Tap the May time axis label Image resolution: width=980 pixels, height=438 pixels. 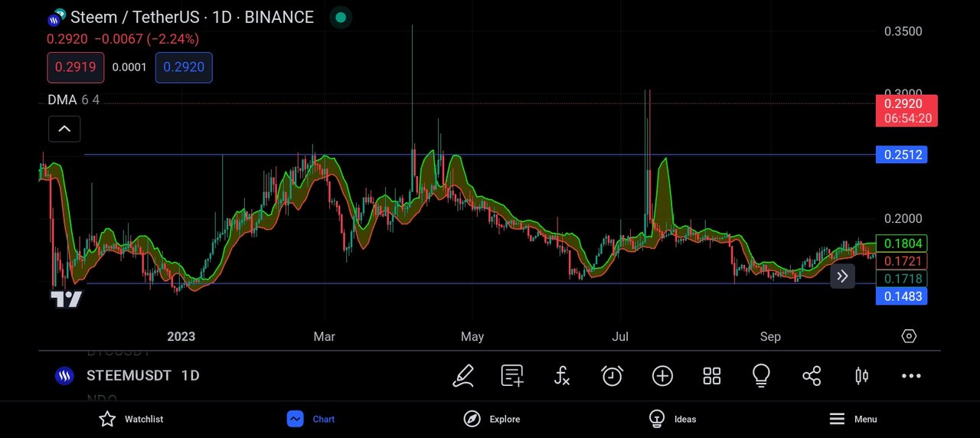472,336
